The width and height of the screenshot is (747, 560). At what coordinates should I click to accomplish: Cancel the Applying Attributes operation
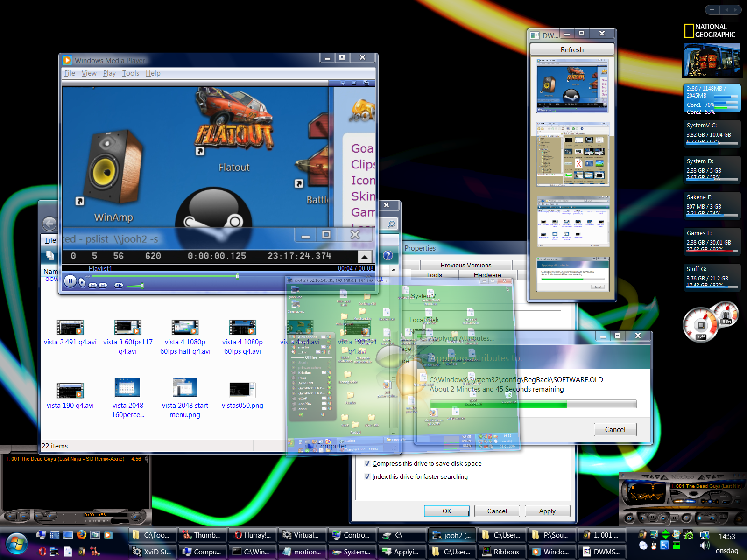[615, 429]
